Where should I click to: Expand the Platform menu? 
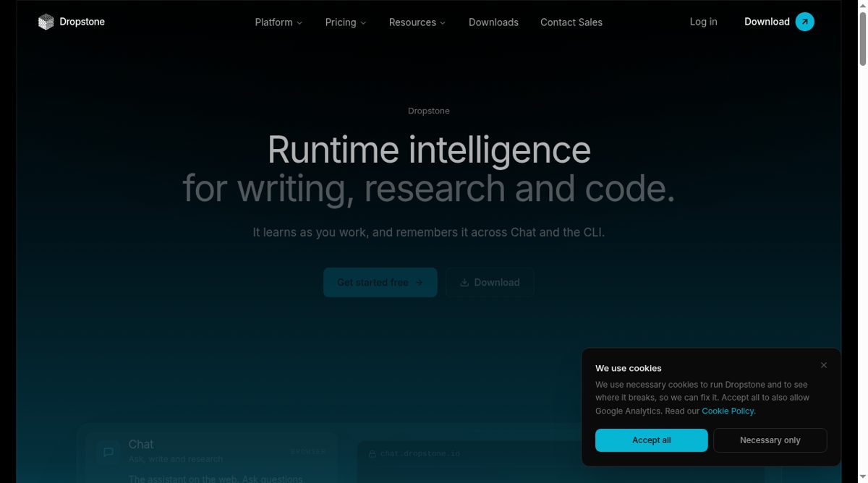[x=278, y=22]
